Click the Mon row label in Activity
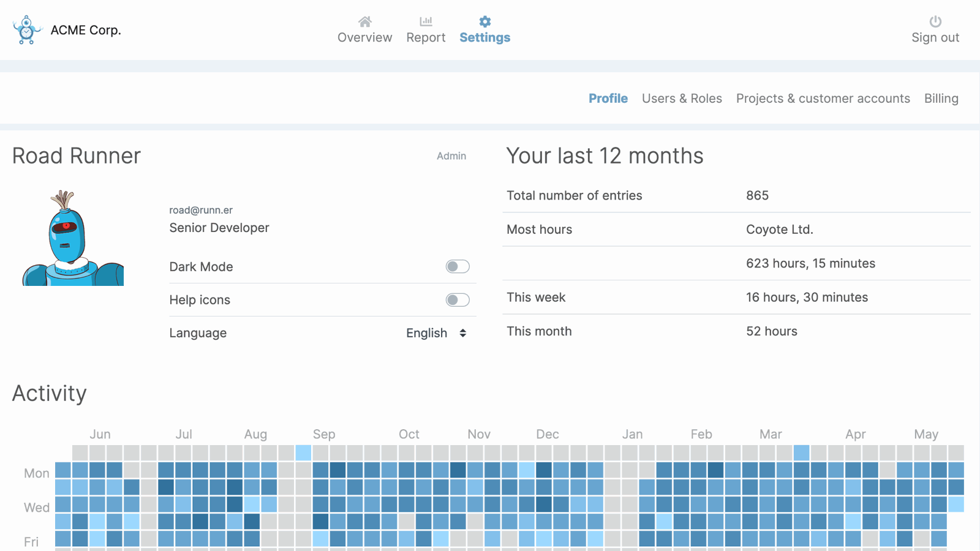This screenshot has height=551, width=980. [37, 473]
